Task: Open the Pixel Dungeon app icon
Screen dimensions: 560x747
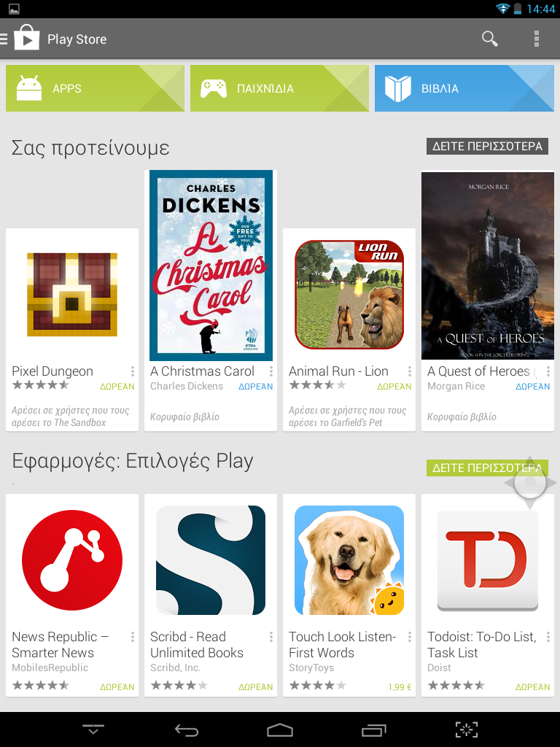Action: [x=72, y=295]
